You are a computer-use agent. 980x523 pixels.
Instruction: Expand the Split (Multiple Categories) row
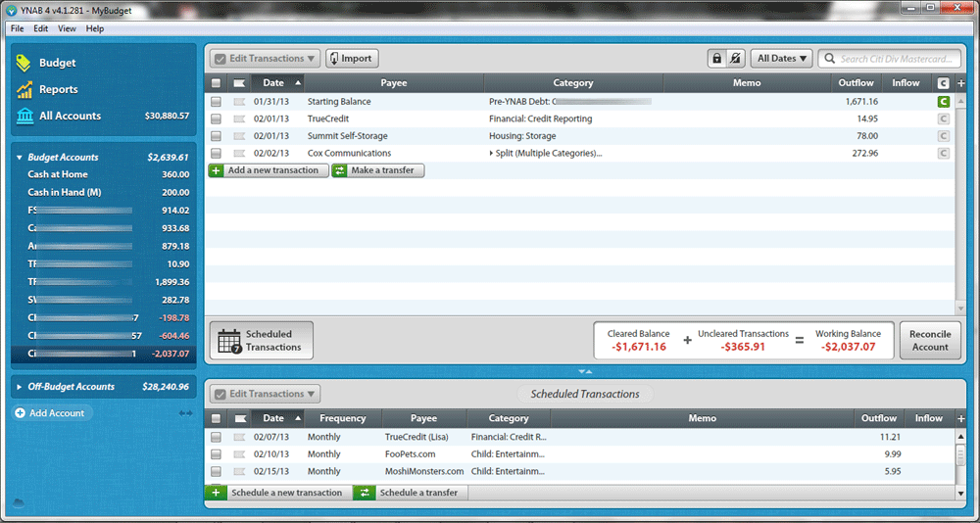click(491, 153)
